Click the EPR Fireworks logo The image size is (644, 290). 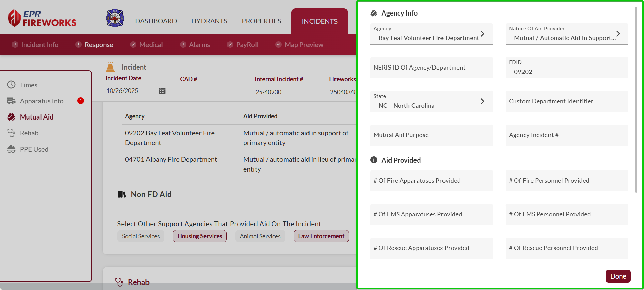pos(42,18)
